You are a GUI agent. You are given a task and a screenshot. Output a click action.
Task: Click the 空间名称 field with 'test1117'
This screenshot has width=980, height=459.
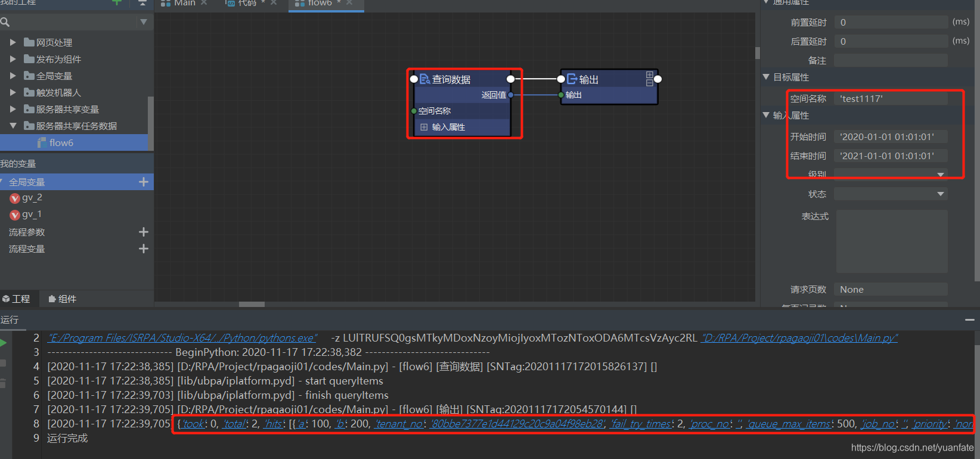891,98
